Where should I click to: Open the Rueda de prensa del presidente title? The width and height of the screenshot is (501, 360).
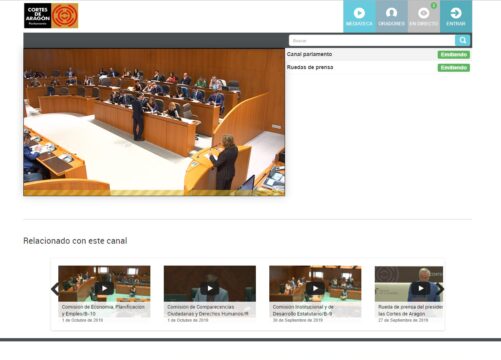tap(410, 310)
